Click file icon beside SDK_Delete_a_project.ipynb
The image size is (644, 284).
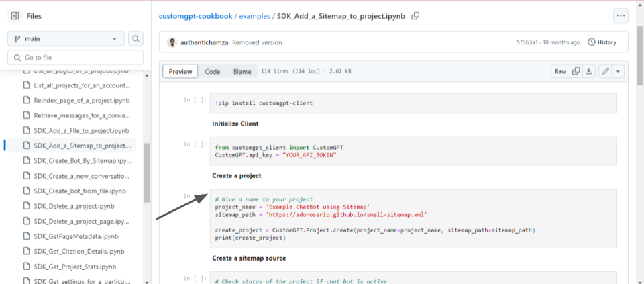pos(26,206)
